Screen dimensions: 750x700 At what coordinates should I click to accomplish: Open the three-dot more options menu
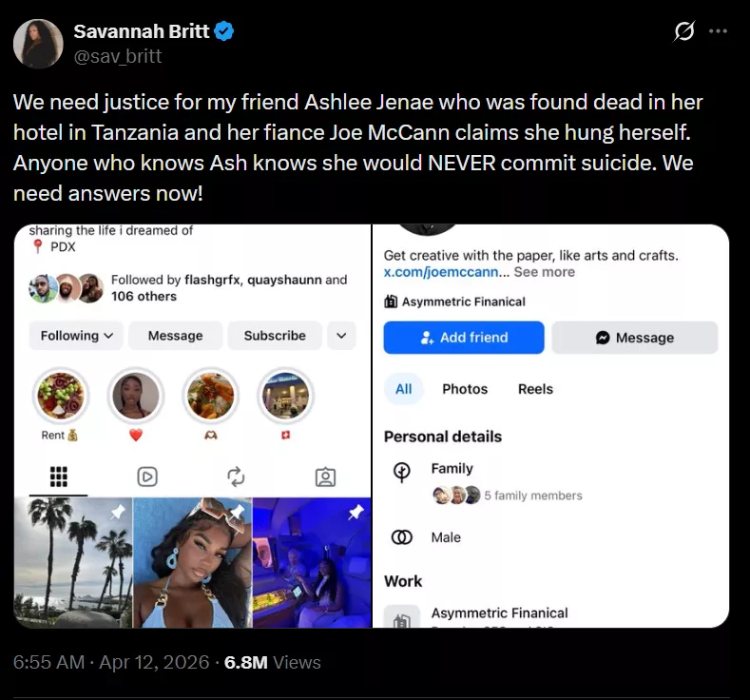coord(718,30)
